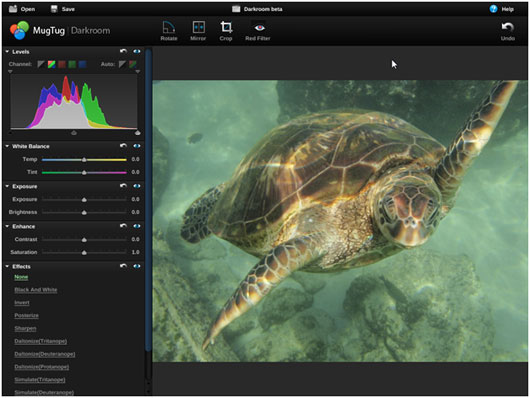The width and height of the screenshot is (530, 398).
Task: Collapse the White Balance section
Action: (7, 146)
